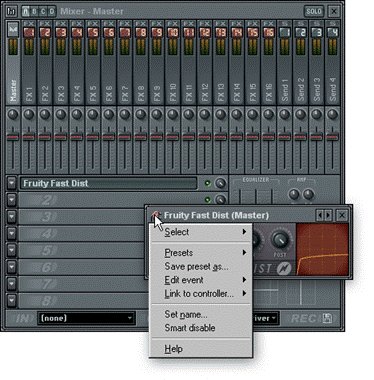Choose Save preset as... menu entry

pyautogui.click(x=201, y=266)
